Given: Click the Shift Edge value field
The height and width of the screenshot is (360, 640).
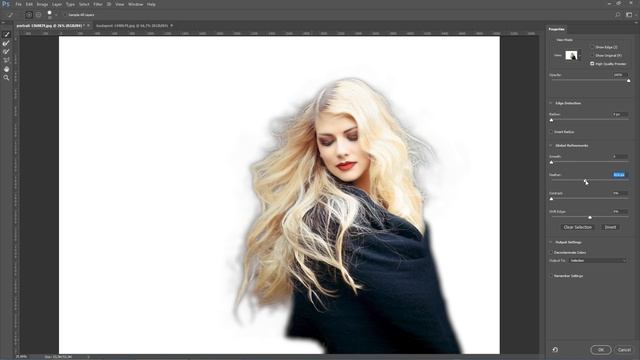Looking at the screenshot, I should 620,212.
